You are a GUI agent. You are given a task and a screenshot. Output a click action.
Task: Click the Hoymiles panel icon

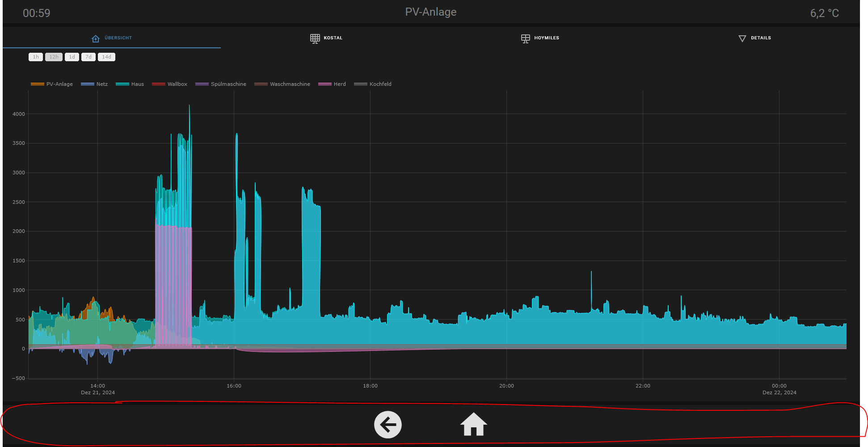526,38
